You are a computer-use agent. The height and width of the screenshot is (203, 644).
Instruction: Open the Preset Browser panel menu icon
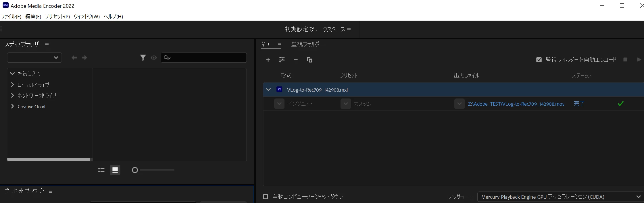pos(51,191)
